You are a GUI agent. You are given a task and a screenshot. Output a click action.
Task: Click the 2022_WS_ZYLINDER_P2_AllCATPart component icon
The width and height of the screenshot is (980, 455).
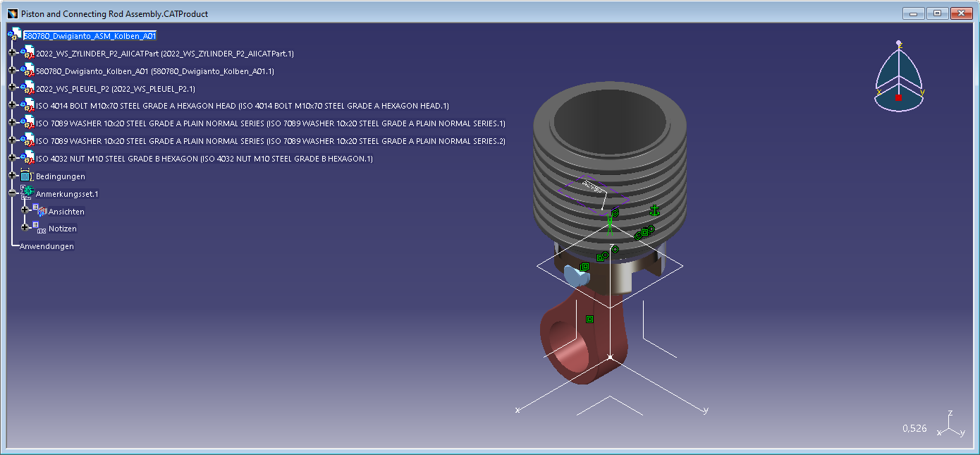pyautogui.click(x=27, y=53)
